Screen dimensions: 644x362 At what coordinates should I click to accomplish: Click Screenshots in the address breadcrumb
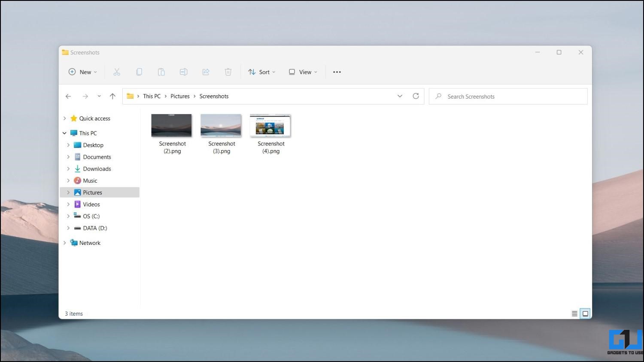pyautogui.click(x=214, y=96)
